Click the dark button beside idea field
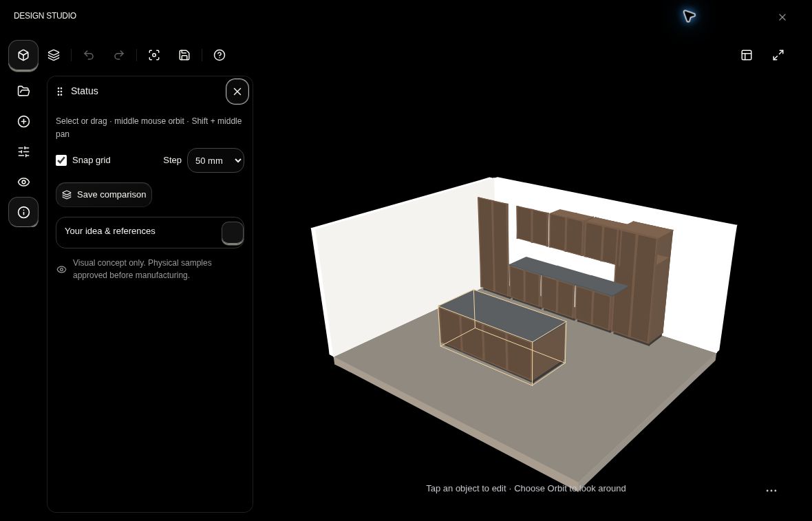The height and width of the screenshot is (521, 812). coord(233,233)
